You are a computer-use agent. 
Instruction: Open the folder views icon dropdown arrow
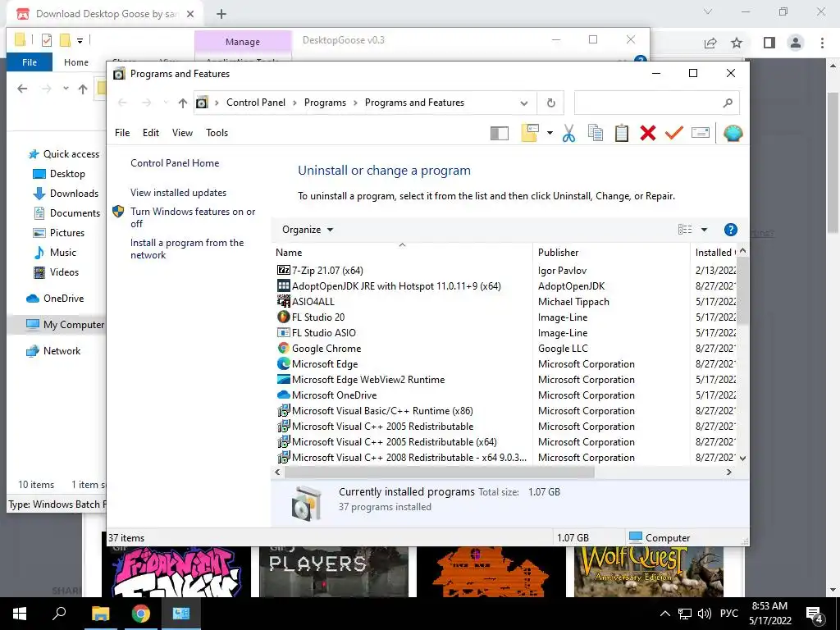pos(550,133)
